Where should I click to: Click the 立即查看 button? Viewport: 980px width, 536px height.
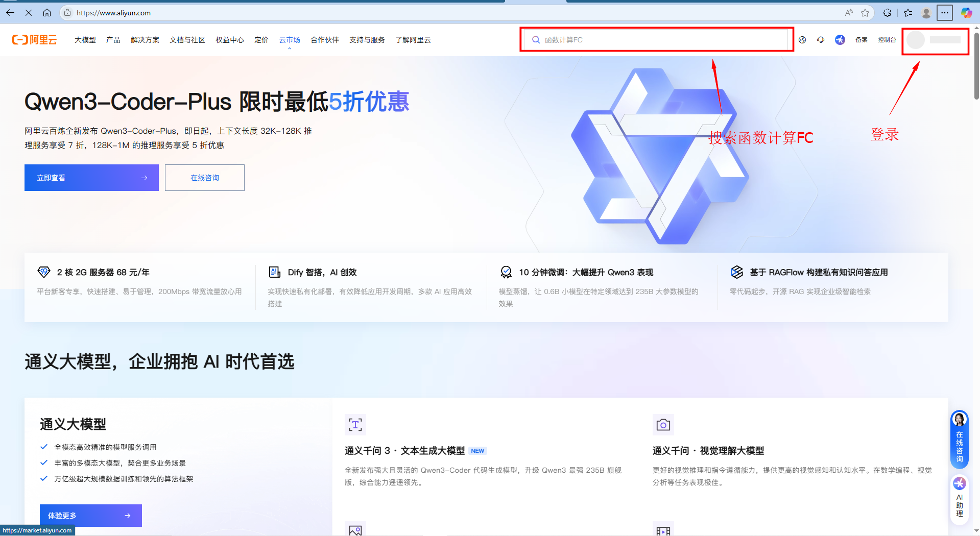pos(91,178)
